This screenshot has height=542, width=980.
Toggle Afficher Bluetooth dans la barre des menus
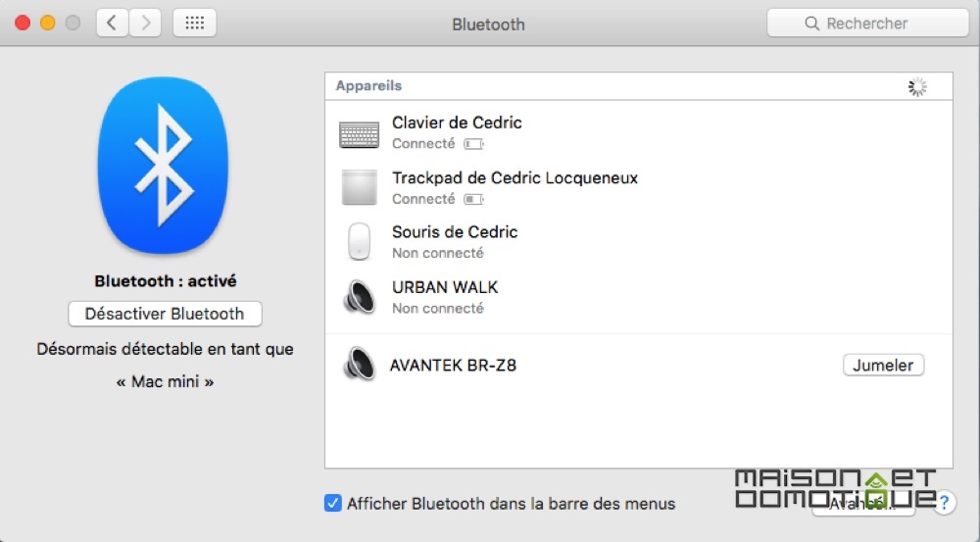[333, 503]
